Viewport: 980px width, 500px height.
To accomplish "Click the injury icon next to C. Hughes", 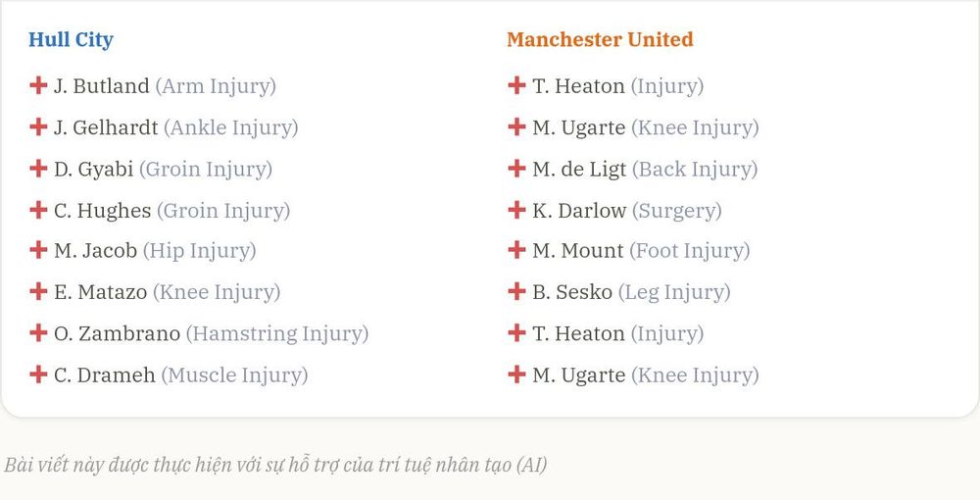I will click(38, 210).
